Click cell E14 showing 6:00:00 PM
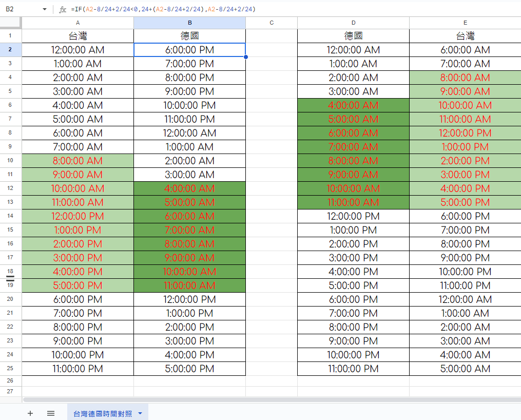521x420 pixels. click(x=465, y=216)
